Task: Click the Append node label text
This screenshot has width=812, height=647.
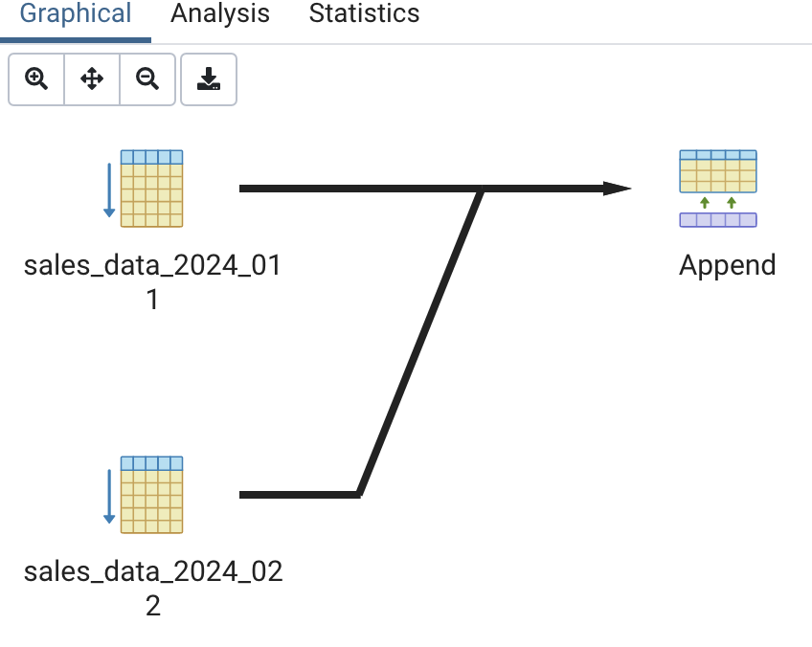Action: (727, 265)
